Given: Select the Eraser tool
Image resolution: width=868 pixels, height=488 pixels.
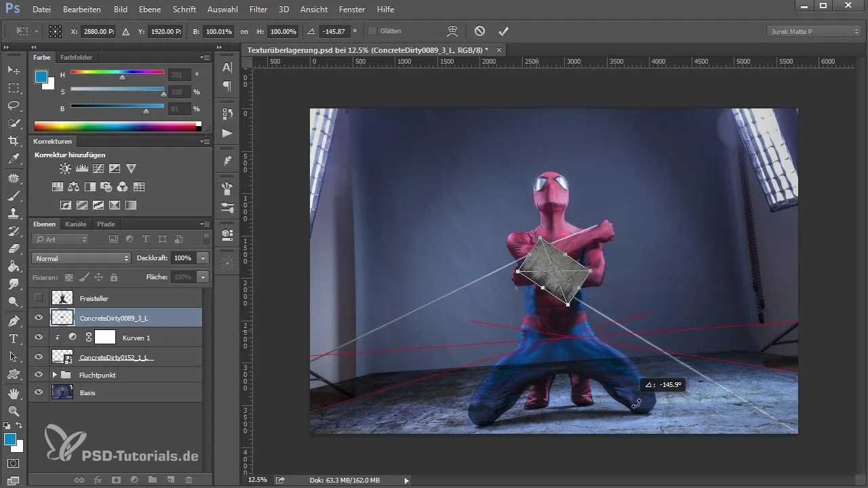Looking at the screenshot, I should tap(13, 249).
